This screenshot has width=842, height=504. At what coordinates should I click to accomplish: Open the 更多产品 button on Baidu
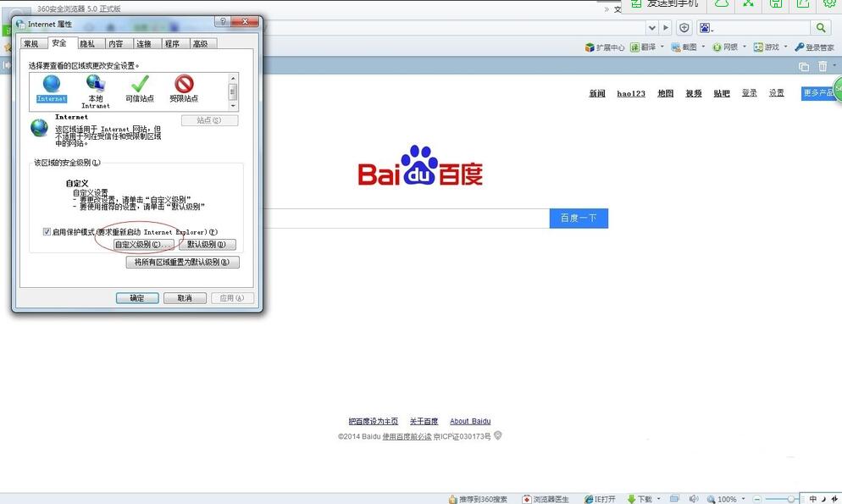point(818,93)
